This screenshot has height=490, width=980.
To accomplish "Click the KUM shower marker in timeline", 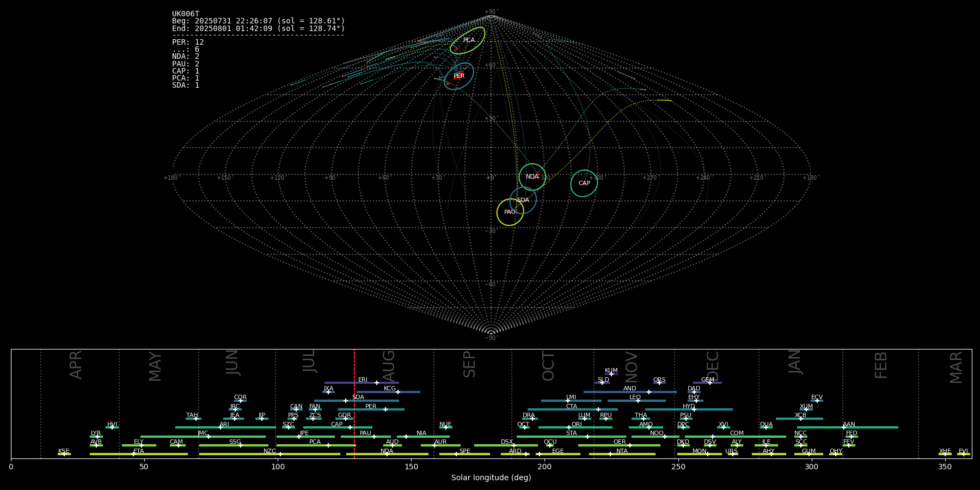I will pos(611,373).
